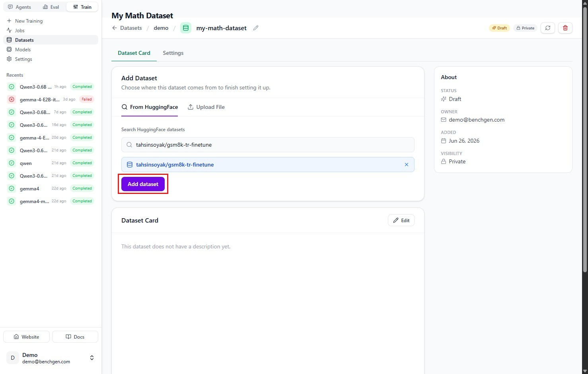This screenshot has width=588, height=374.
Task: Start a New Training from sidebar
Action: 51,21
